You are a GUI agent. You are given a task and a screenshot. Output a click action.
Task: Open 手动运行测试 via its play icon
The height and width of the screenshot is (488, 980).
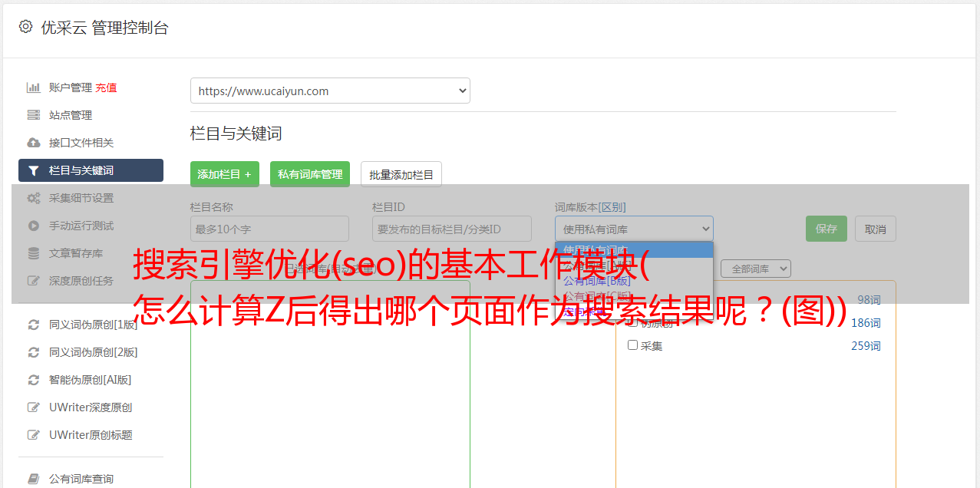tap(34, 226)
